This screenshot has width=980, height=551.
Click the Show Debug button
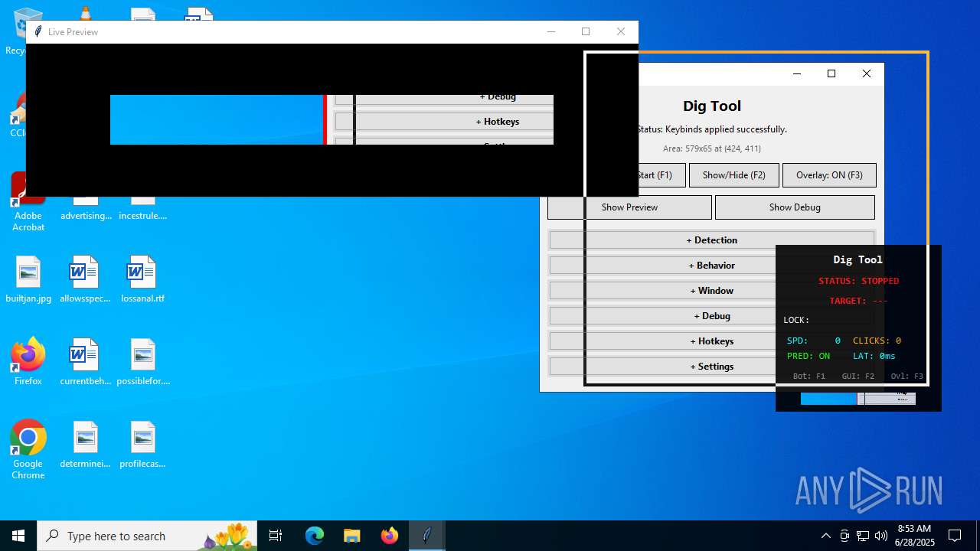point(795,207)
